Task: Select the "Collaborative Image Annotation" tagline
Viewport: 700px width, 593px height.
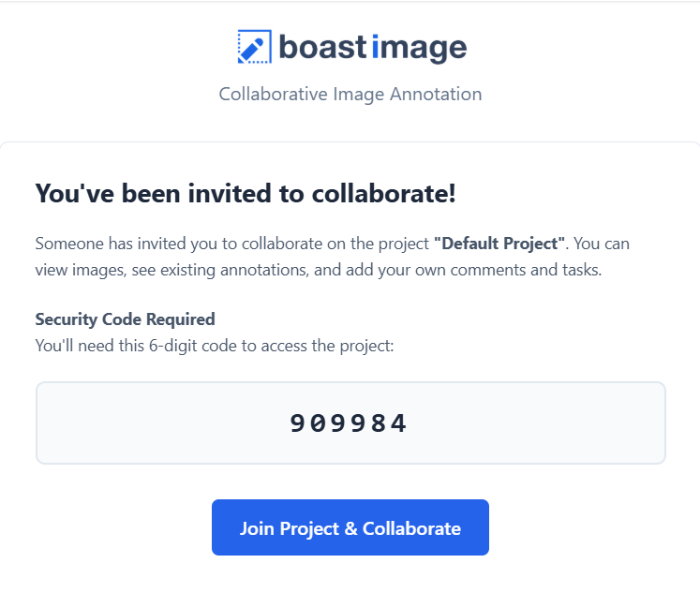Action: click(x=350, y=94)
